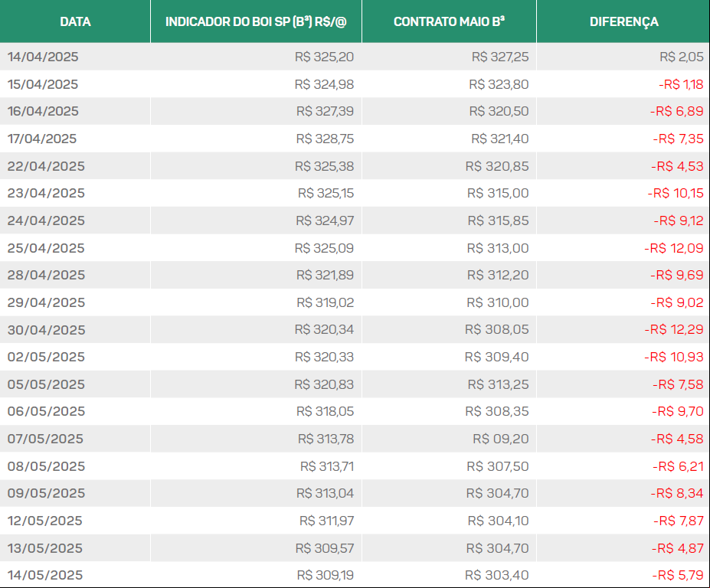Select the -R$ 8,34 difference value
710x588 pixels.
tap(677, 493)
